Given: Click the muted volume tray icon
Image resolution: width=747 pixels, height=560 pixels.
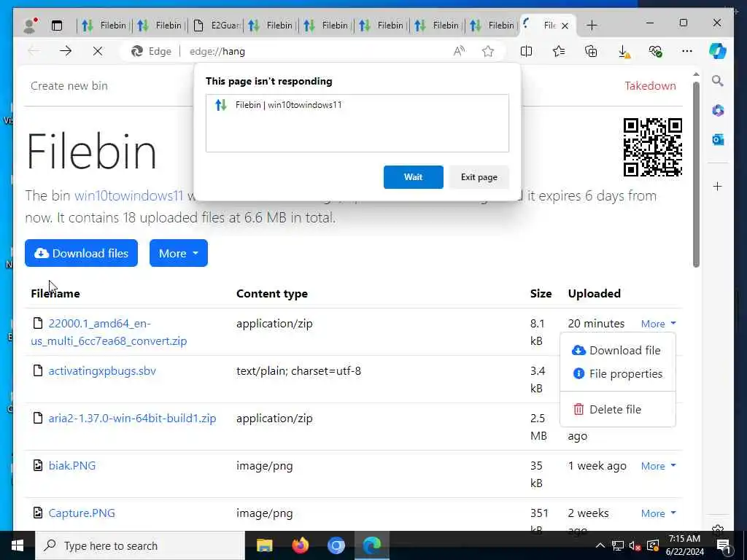Looking at the screenshot, I should (635, 545).
